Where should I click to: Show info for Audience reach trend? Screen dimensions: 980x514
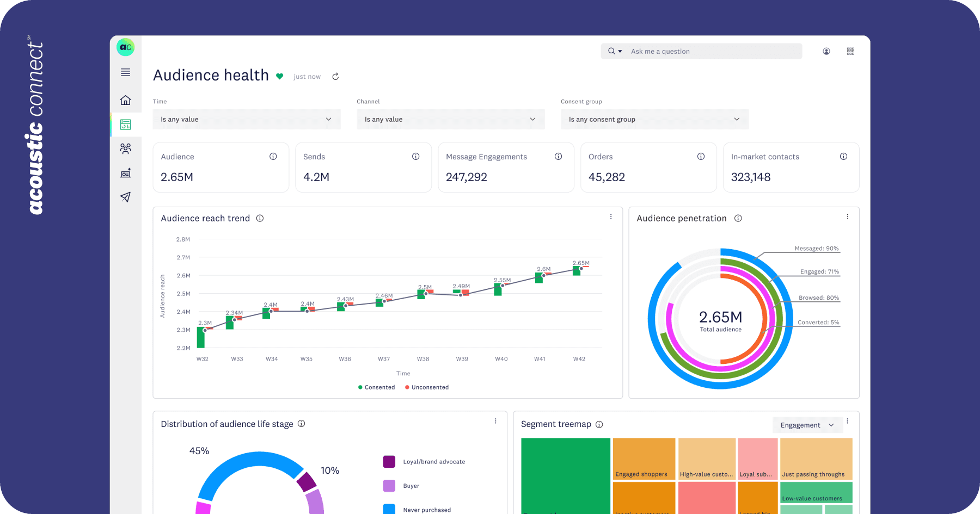260,219
